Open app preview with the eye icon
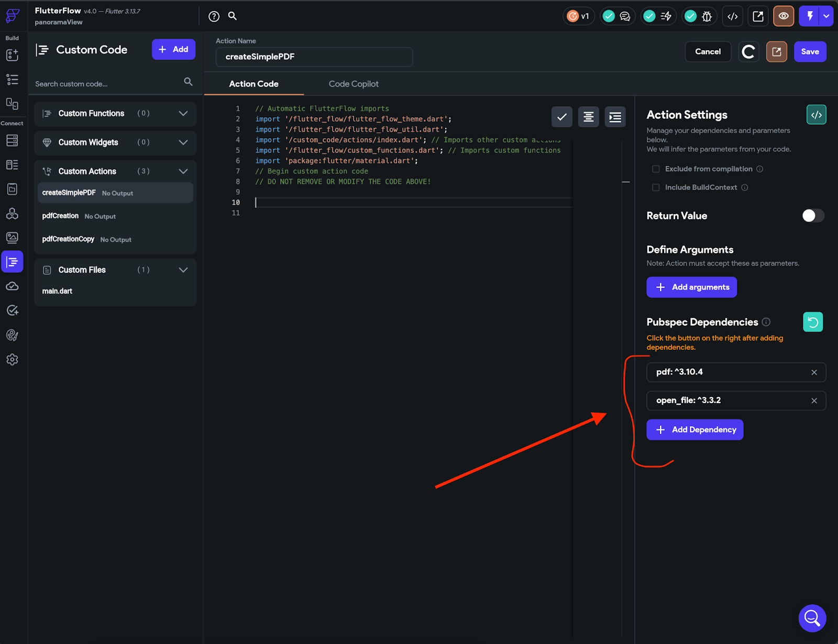Viewport: 838px width, 644px height. coord(783,16)
